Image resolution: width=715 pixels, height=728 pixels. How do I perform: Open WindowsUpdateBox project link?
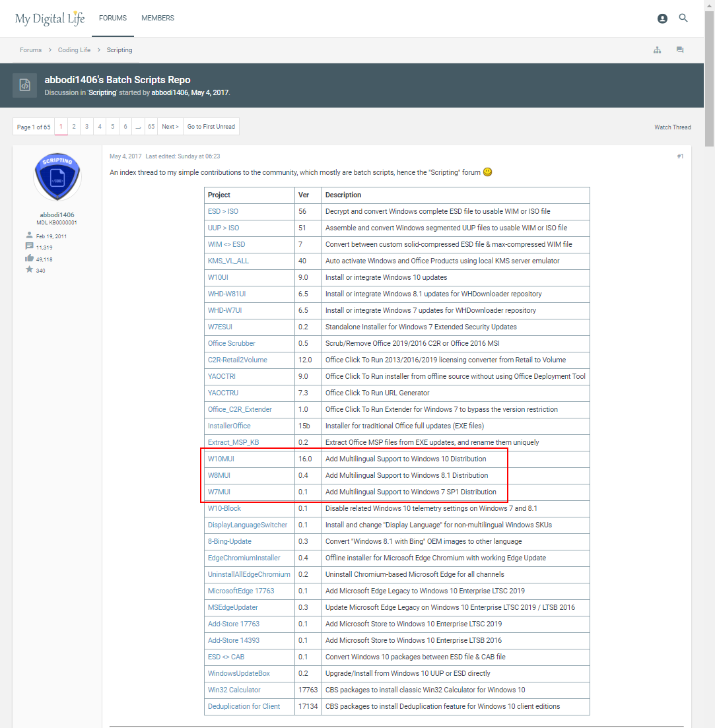[239, 673]
